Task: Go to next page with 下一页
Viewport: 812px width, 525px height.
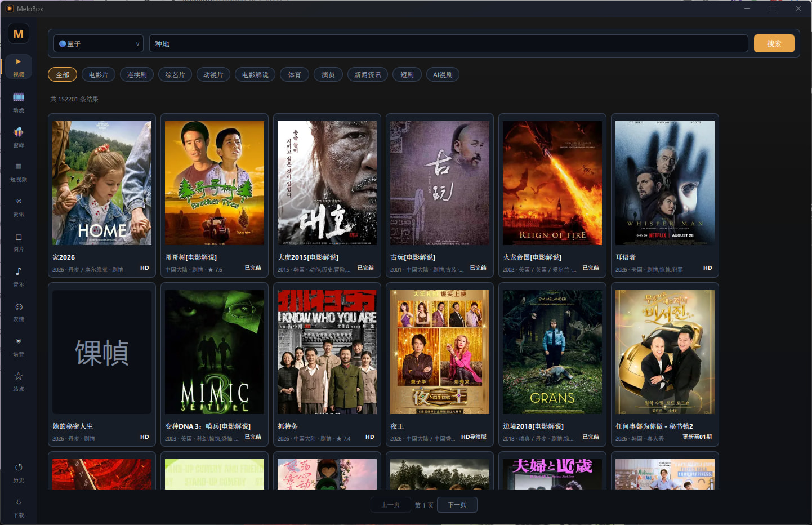Action: tap(457, 505)
